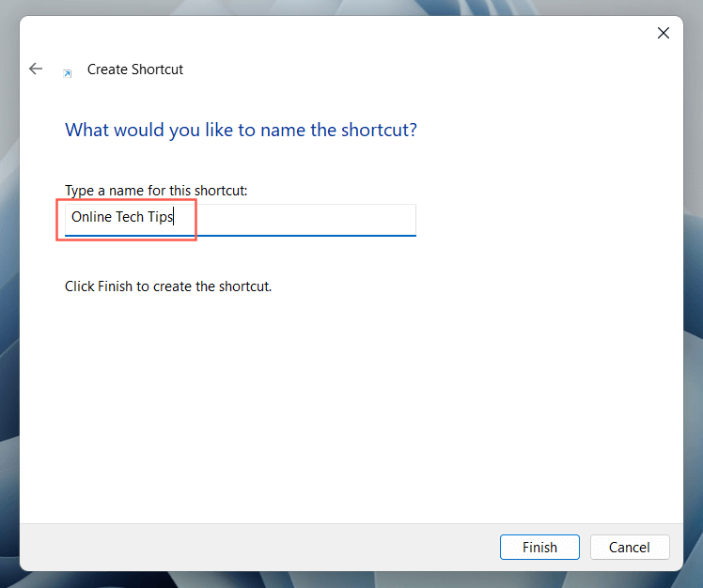Cancel the shortcut creation
Screen dimensions: 703x588
coord(629,547)
